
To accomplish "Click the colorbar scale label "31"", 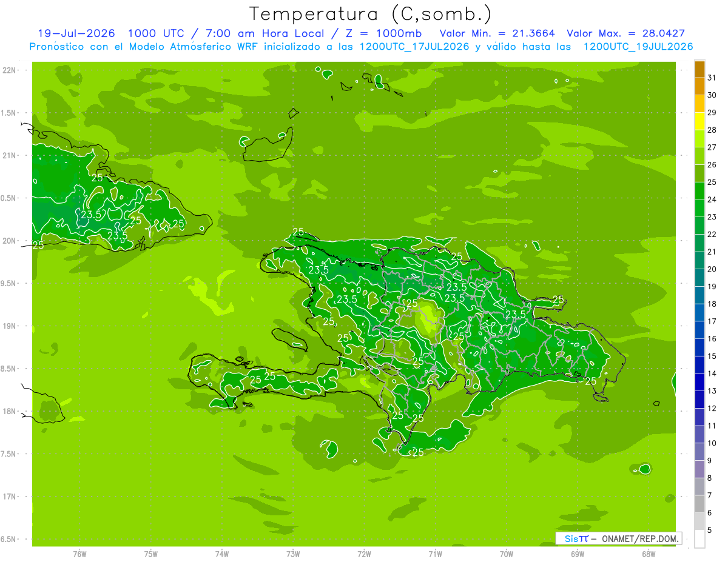I will (712, 78).
